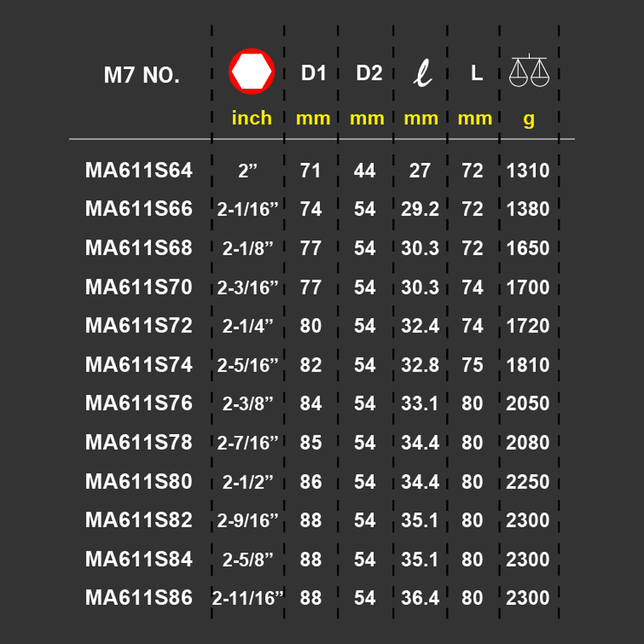
Task: Click the red hexagon socket icon
Action: pyautogui.click(x=251, y=71)
